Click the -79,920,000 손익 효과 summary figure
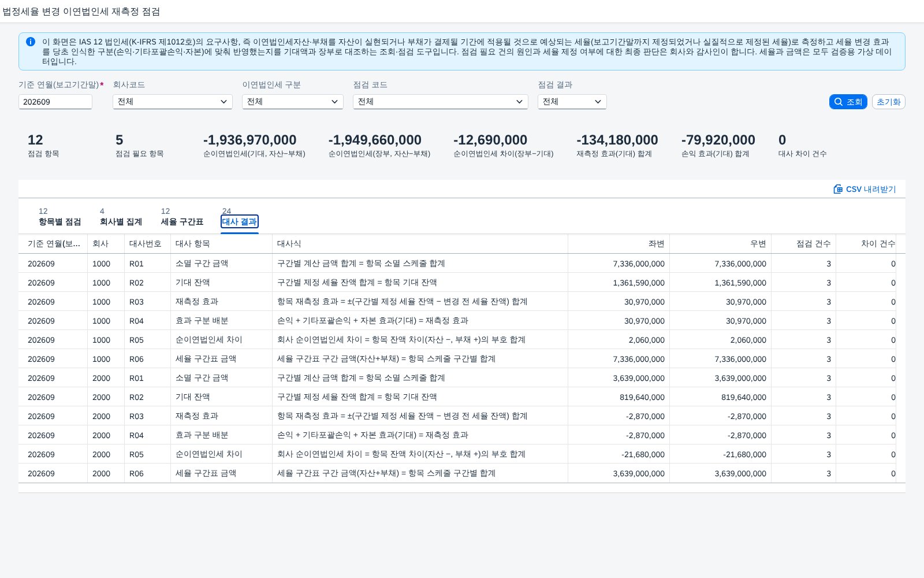The image size is (924, 578). (x=718, y=140)
